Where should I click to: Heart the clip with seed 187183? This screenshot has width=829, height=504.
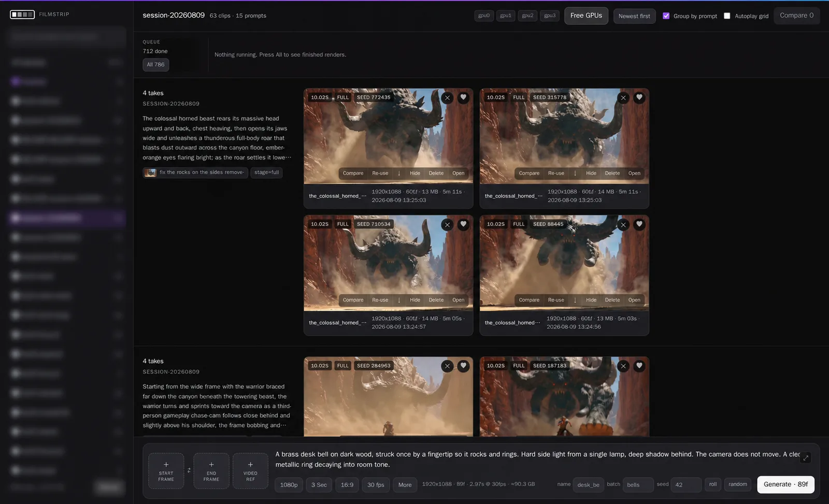coord(639,366)
